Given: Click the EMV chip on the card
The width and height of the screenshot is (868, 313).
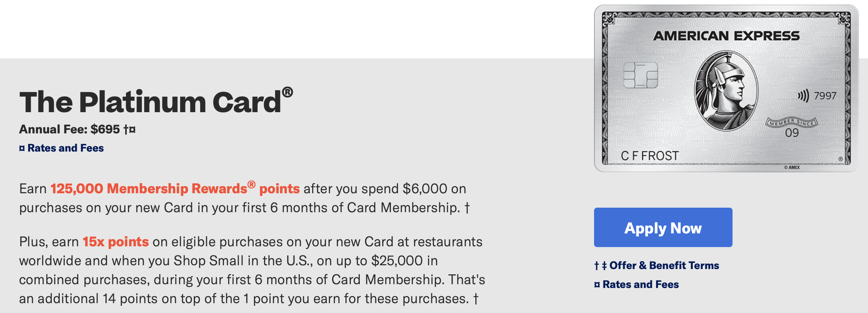Looking at the screenshot, I should pos(641,75).
